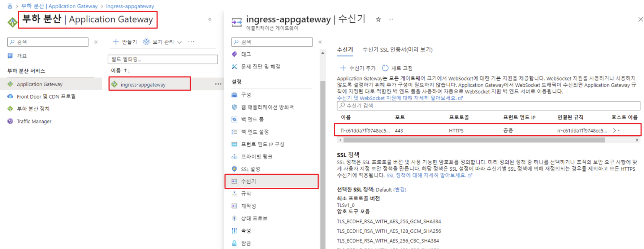The height and width of the screenshot is (249, 644).
Task: Open ingress-appgateway breadcrumb link
Action: click(x=130, y=6)
